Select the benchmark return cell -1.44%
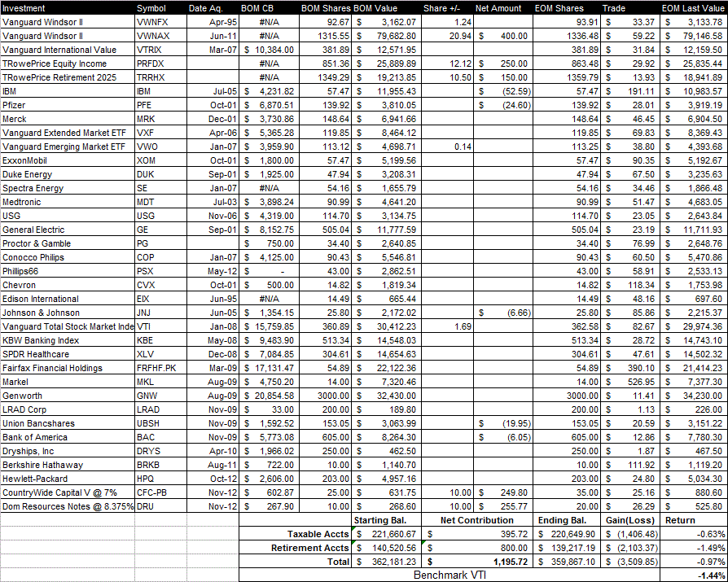Screen dimensions: 728x582 (x=692, y=575)
